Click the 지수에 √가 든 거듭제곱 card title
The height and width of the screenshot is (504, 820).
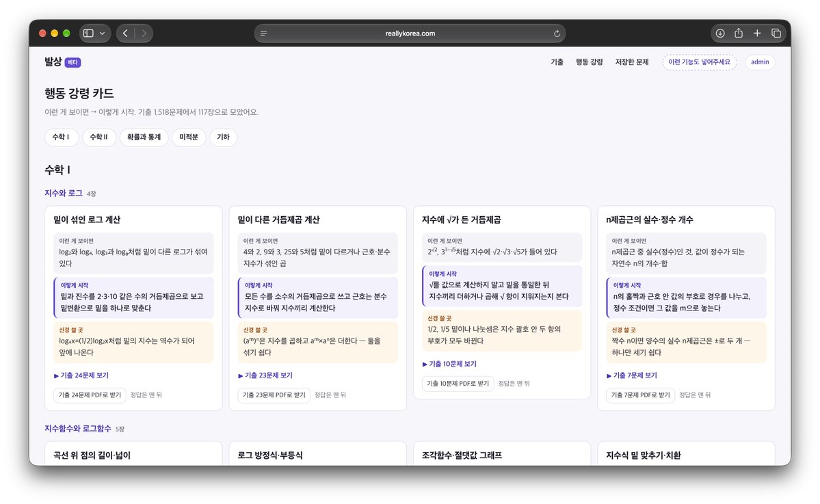461,220
